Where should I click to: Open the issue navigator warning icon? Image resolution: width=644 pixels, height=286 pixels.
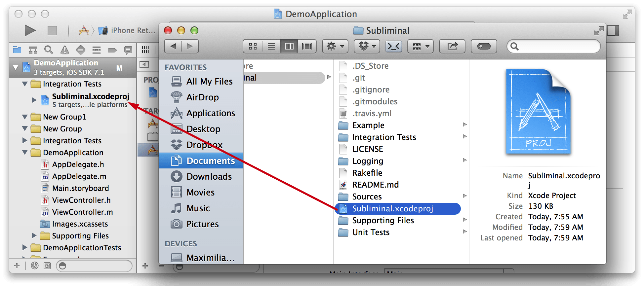click(x=64, y=50)
